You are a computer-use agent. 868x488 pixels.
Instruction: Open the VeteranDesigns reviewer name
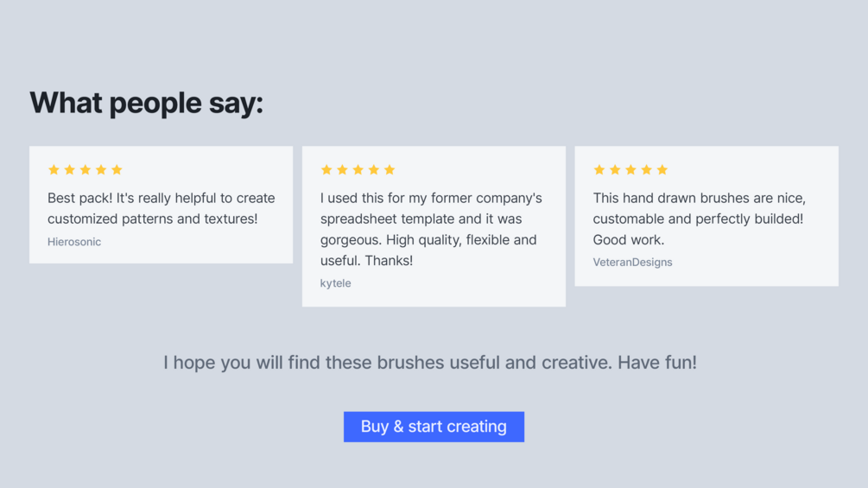(632, 263)
